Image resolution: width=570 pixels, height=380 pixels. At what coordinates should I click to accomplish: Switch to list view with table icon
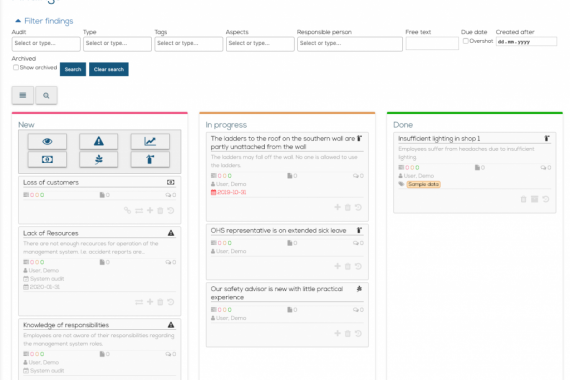click(x=23, y=95)
